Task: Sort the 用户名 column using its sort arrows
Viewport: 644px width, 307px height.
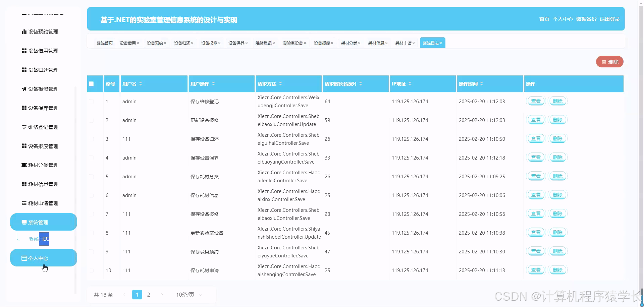Action: point(141,84)
